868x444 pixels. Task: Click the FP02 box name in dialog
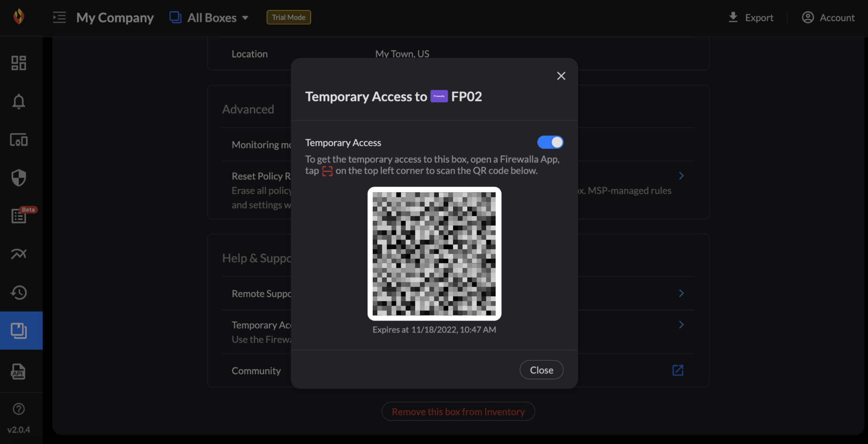(467, 96)
